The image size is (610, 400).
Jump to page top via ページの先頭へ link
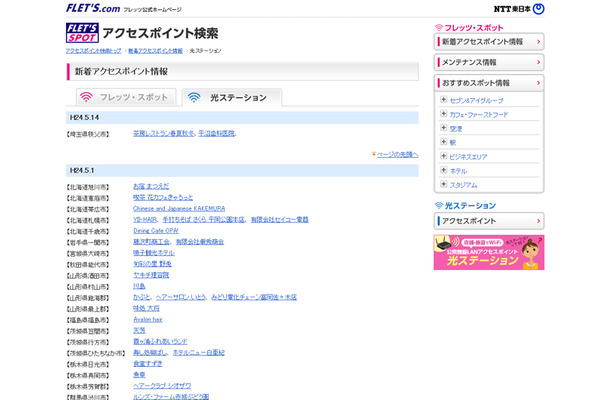click(x=397, y=154)
